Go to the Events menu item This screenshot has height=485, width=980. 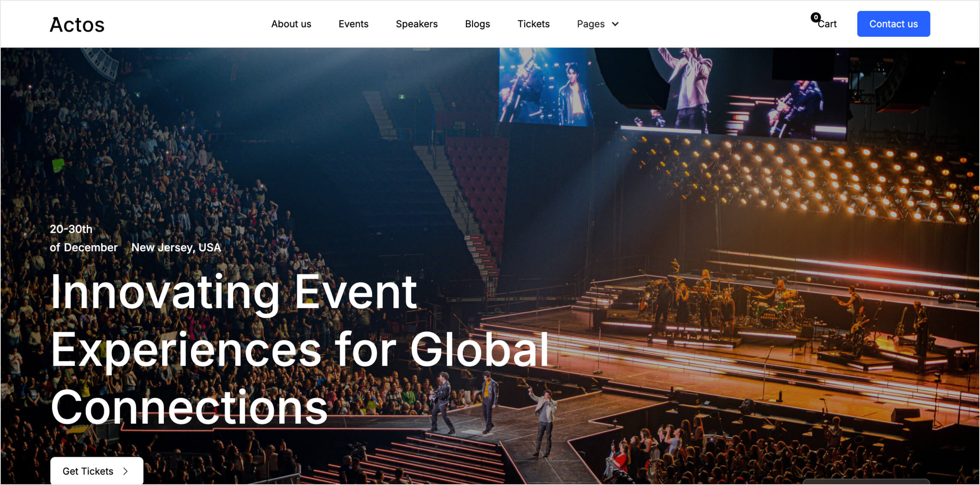[x=353, y=24]
